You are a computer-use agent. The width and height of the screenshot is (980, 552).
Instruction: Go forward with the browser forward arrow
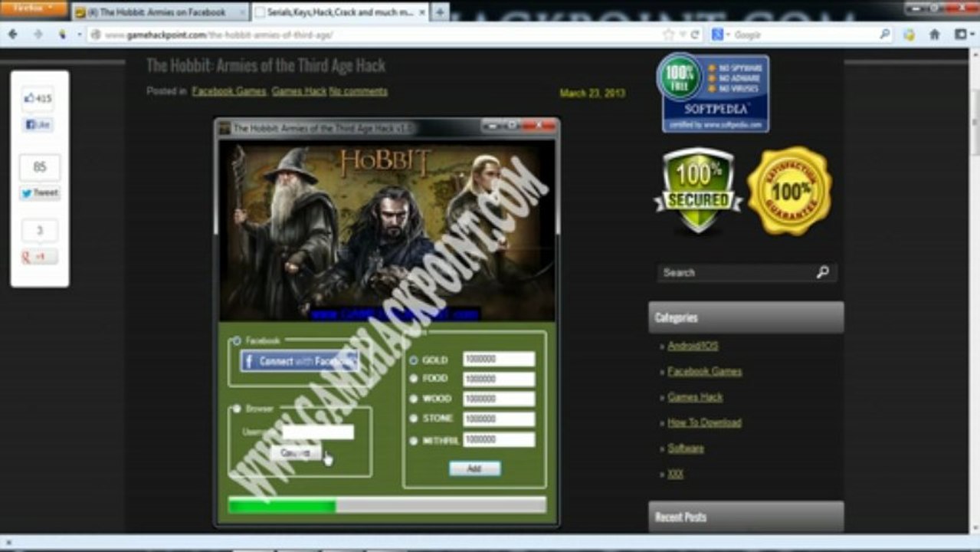point(38,34)
